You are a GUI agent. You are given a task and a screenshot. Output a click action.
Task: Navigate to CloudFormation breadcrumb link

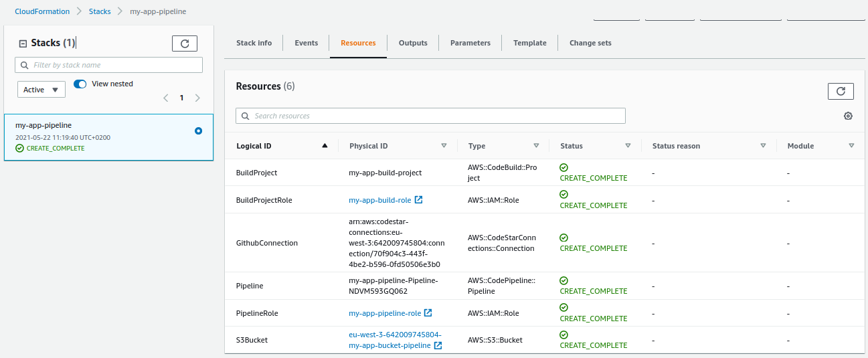pyautogui.click(x=42, y=11)
